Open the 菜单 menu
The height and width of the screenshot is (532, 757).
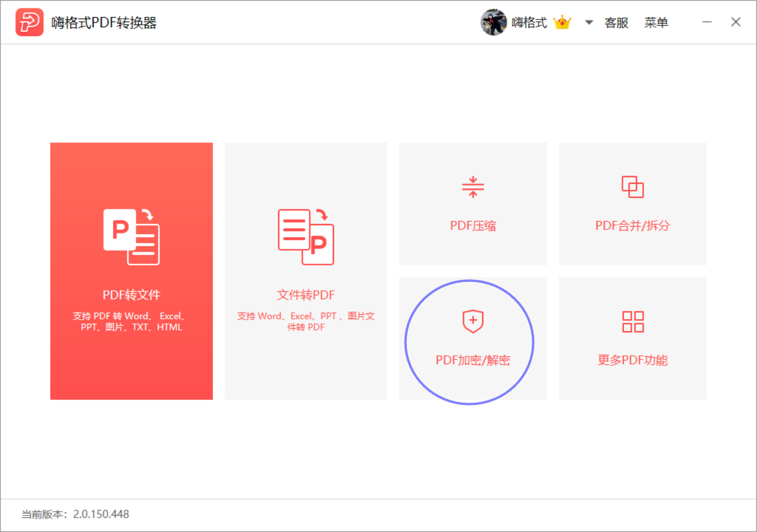point(656,23)
